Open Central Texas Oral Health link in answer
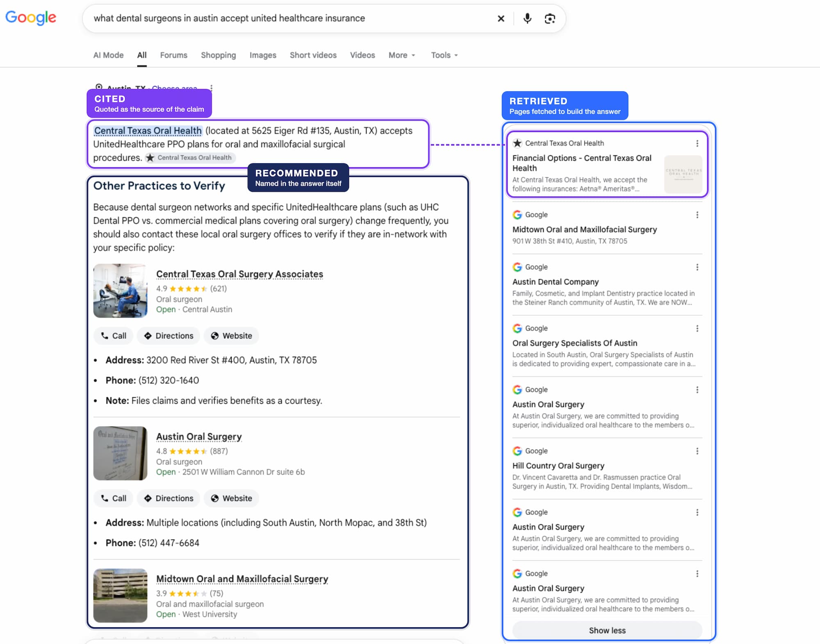 click(x=148, y=131)
